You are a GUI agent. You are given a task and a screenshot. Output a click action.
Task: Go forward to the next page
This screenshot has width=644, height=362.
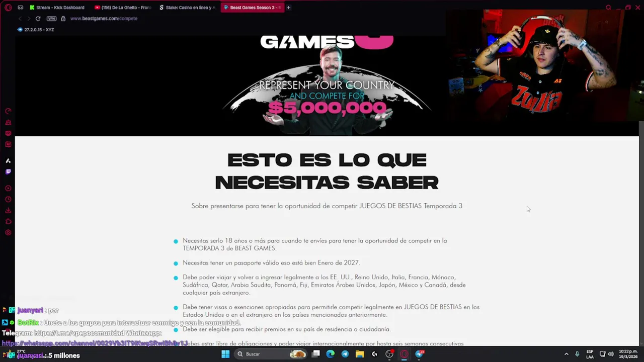point(29,19)
